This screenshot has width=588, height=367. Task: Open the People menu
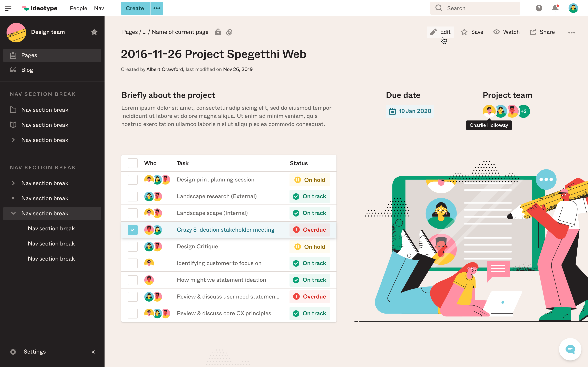click(78, 8)
